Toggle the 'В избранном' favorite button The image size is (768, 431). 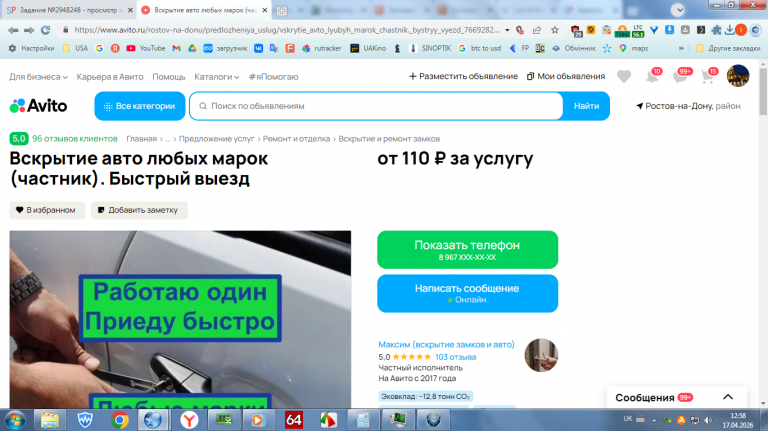47,210
